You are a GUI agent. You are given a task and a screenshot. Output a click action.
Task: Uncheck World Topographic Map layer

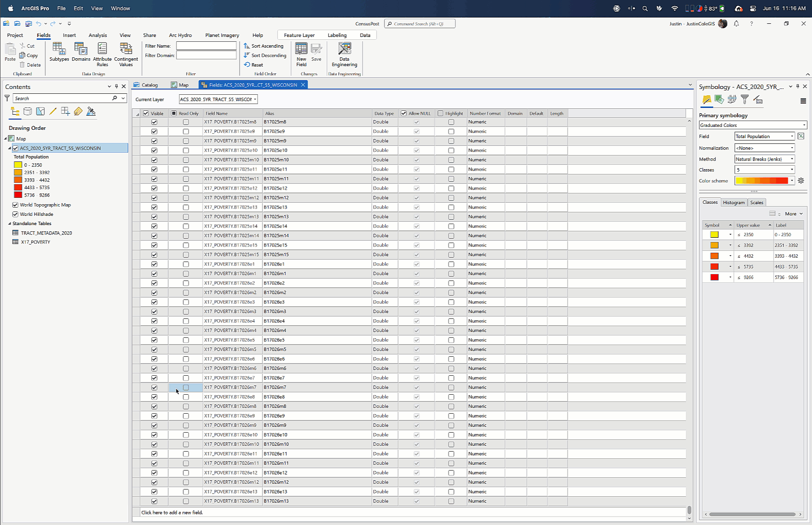[16, 205]
